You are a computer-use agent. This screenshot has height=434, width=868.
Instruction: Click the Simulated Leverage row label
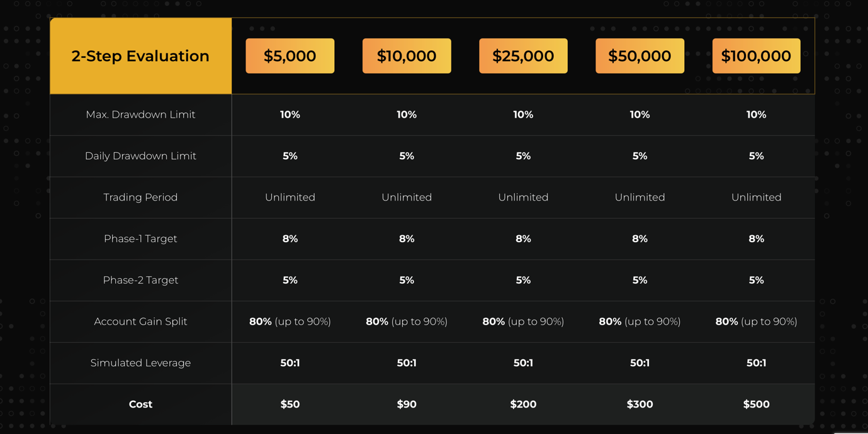click(x=140, y=363)
